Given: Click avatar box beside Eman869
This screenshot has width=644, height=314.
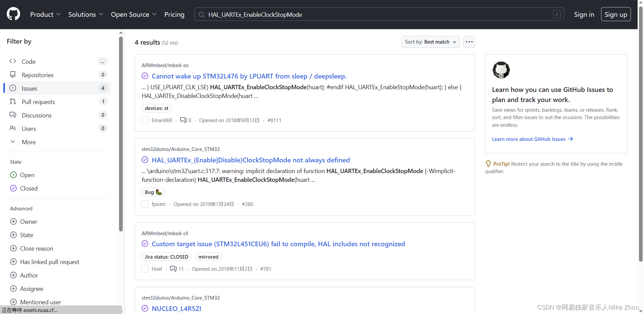Looking at the screenshot, I should pos(145,120).
